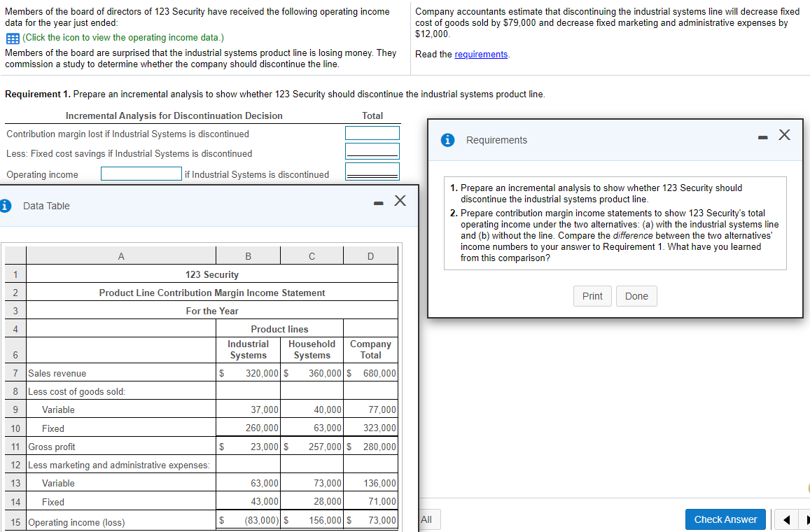Click the All button
This screenshot has width=810, height=532.
pyautogui.click(x=426, y=519)
